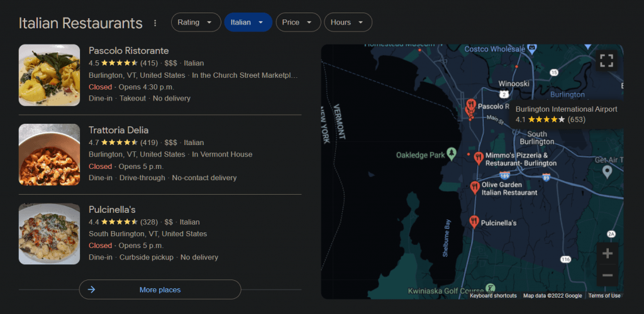Click the Mimmo's Pizzeria & Restaurant map label
Image resolution: width=644 pixels, height=314 pixels.
[x=521, y=160]
